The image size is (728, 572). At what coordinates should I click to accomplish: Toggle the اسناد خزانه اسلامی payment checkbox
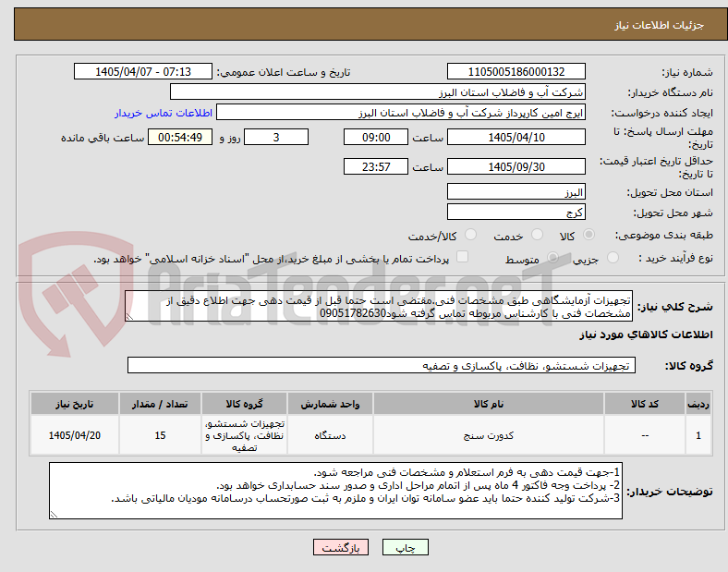[463, 257]
